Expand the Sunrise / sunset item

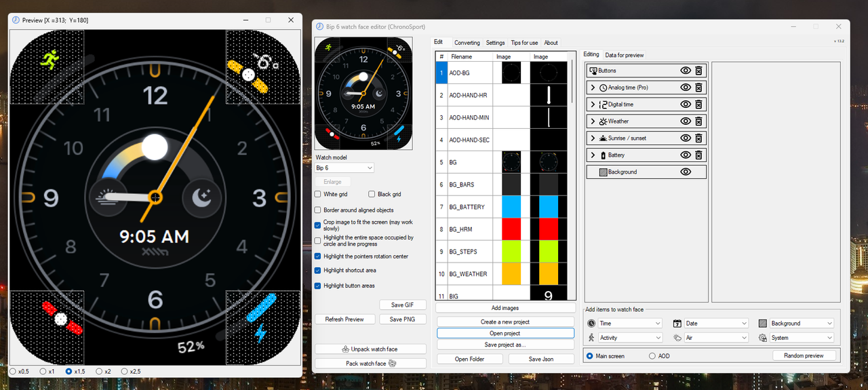point(593,138)
